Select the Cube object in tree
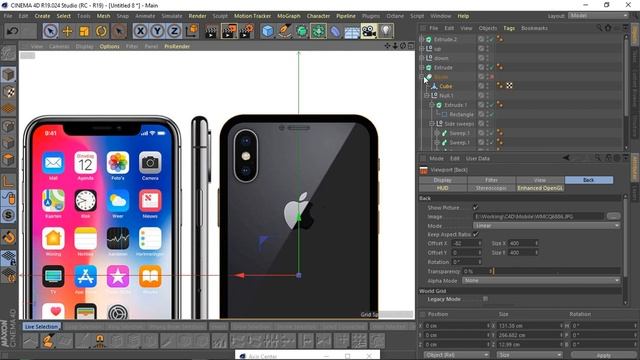 pyautogui.click(x=445, y=86)
